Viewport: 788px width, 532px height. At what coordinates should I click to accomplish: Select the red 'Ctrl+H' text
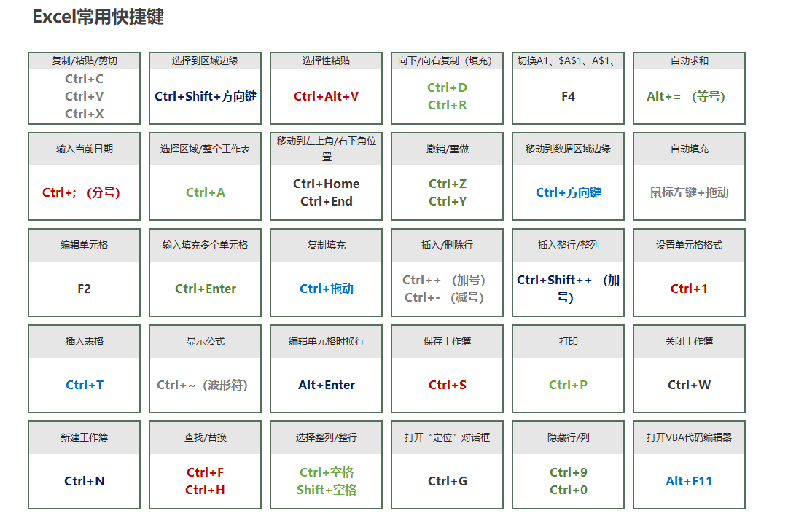tap(205, 490)
